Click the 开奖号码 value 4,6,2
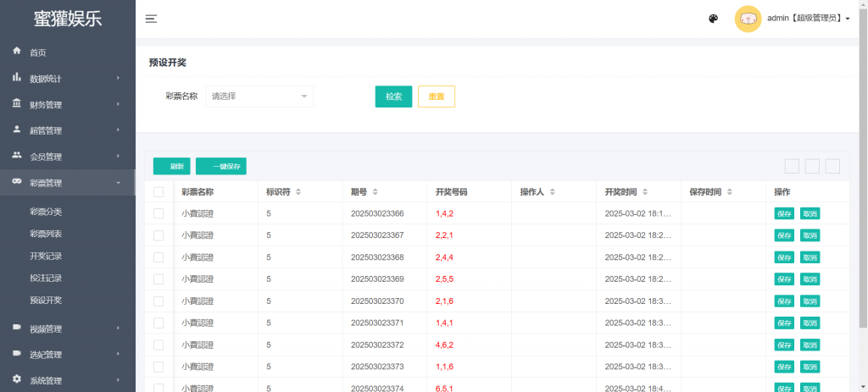Viewport: 868px width, 392px height. [444, 345]
